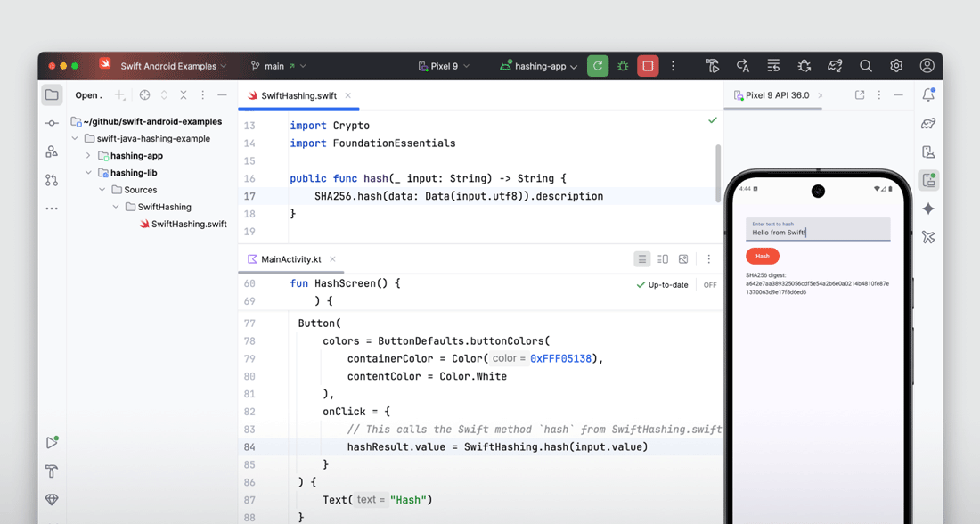
Task: Expand the hashing-app folder
Action: pyautogui.click(x=88, y=156)
